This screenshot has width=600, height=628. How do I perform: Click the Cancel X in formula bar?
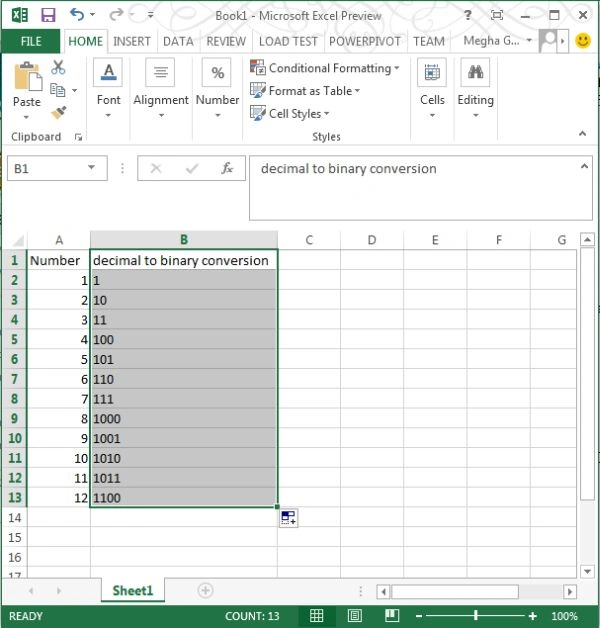156,168
